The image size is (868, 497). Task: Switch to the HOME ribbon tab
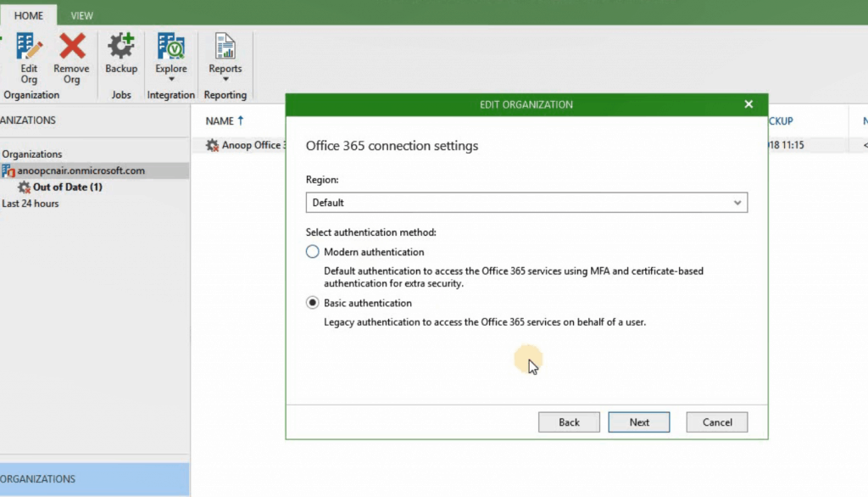[29, 15]
